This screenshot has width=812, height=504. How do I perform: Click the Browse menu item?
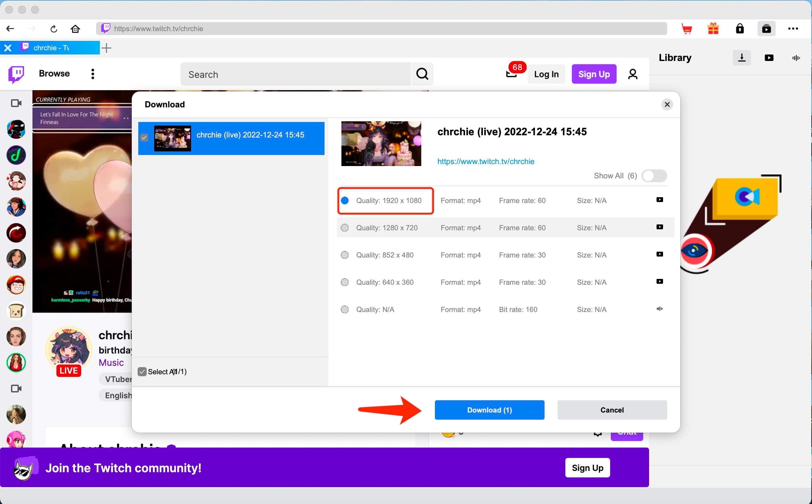click(54, 73)
